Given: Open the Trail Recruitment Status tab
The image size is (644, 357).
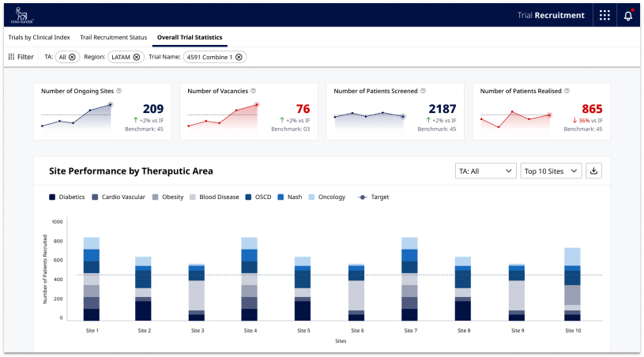Looking at the screenshot, I should pyautogui.click(x=113, y=37).
